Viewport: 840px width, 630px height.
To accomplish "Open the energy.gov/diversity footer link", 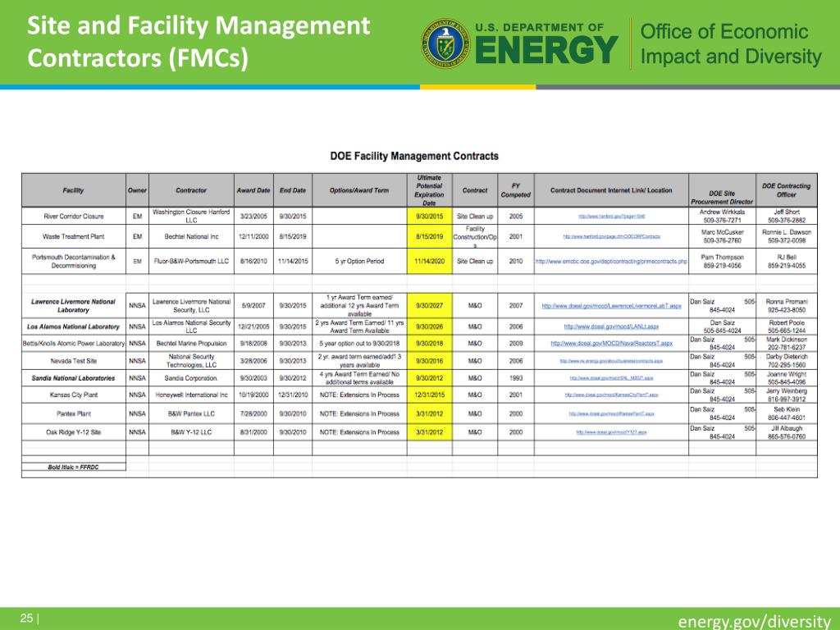I will (755, 621).
